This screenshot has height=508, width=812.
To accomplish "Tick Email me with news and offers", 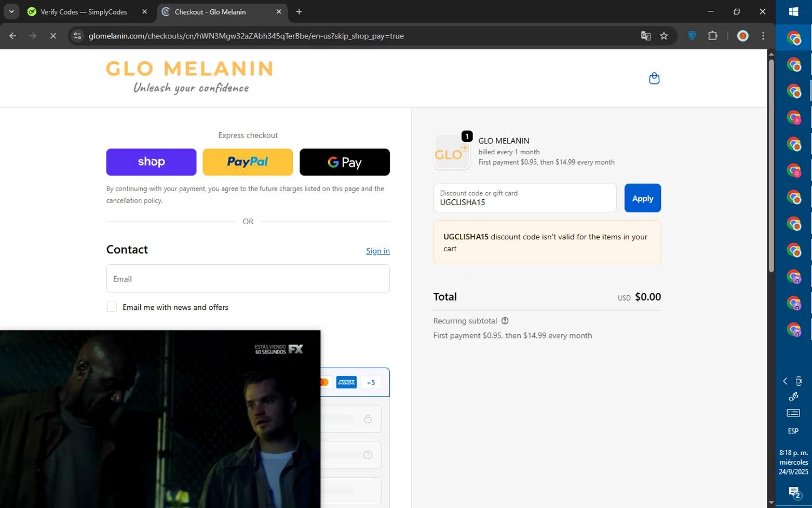I will click(x=112, y=307).
